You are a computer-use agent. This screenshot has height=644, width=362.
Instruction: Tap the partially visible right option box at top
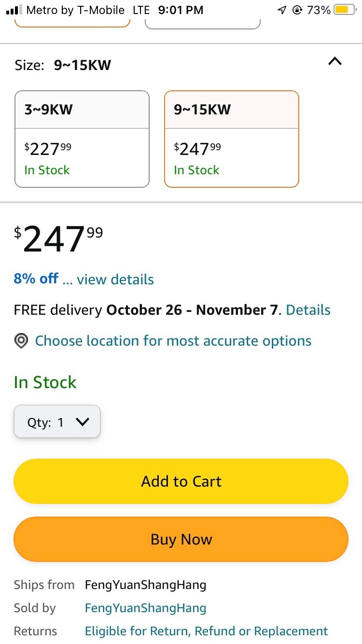click(203, 24)
